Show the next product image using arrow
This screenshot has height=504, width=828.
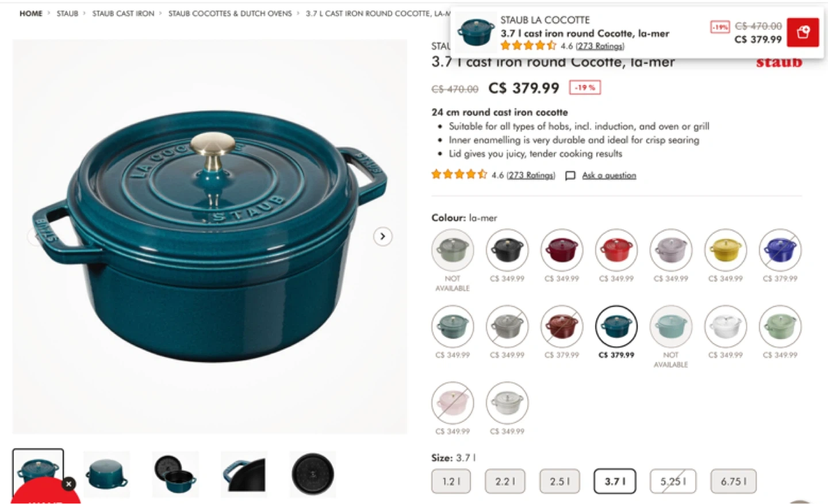click(x=382, y=236)
